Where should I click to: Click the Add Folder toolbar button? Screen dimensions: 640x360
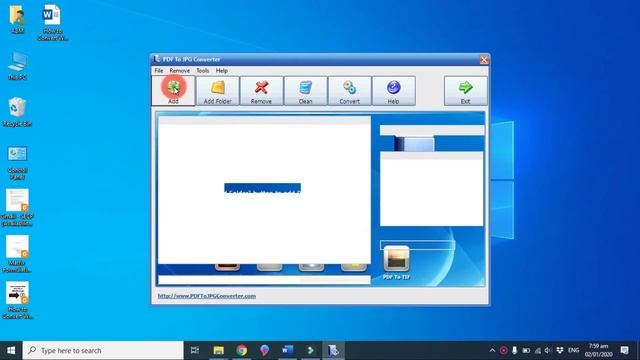[218, 91]
